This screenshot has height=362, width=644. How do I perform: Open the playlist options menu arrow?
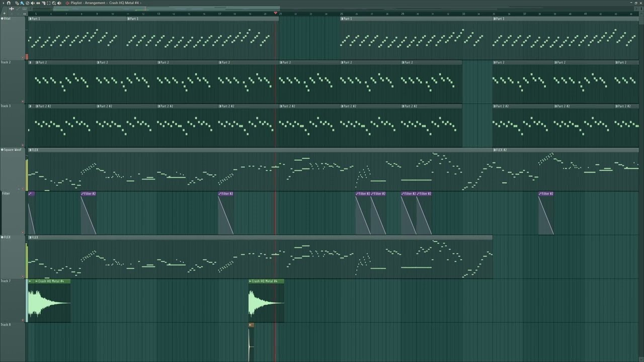tap(3, 3)
